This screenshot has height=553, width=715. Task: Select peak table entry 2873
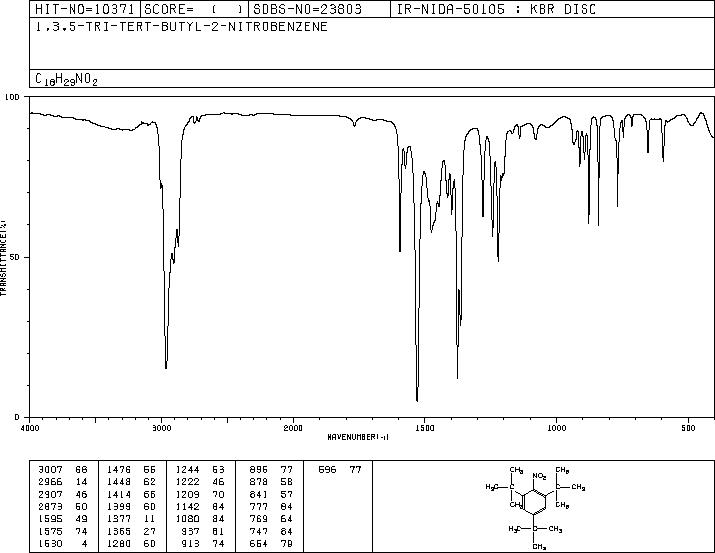pyautogui.click(x=51, y=506)
